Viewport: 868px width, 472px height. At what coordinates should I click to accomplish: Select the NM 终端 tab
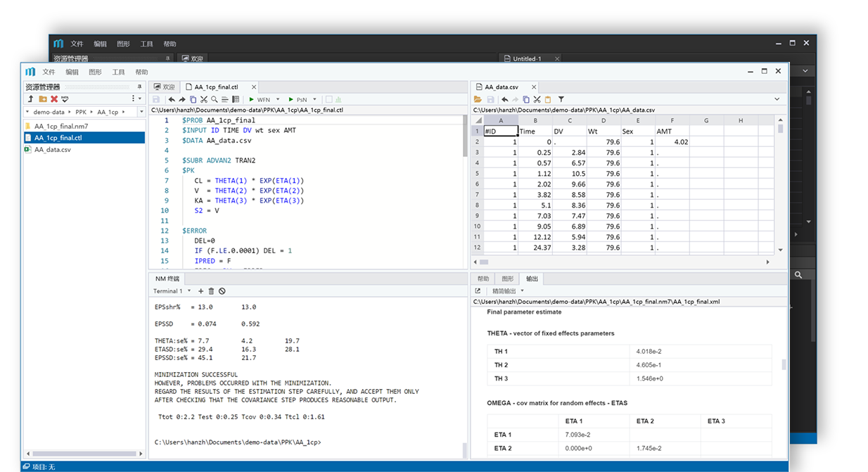tap(167, 279)
